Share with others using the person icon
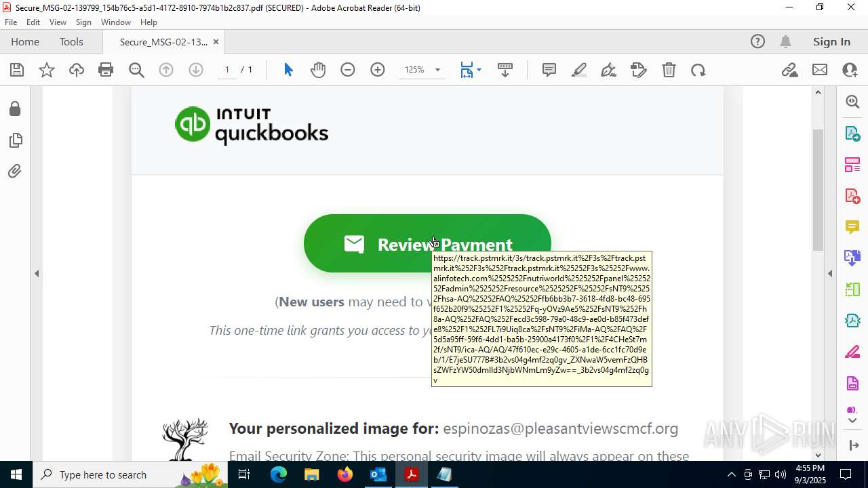Viewport: 868px width, 488px height. 850,70
